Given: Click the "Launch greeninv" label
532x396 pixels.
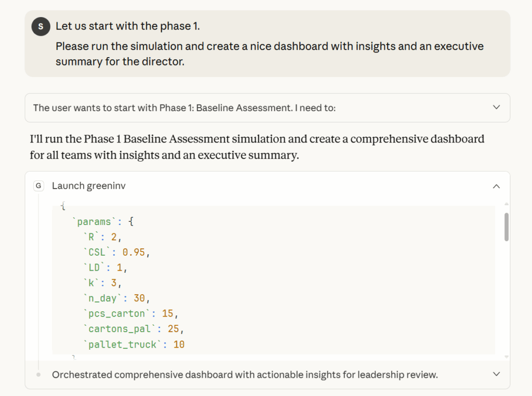Looking at the screenshot, I should pos(89,186).
